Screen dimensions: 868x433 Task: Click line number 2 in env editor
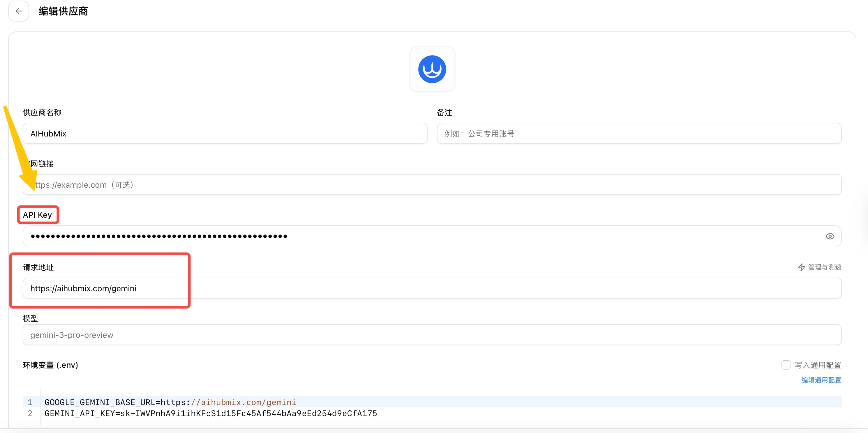tap(30, 413)
